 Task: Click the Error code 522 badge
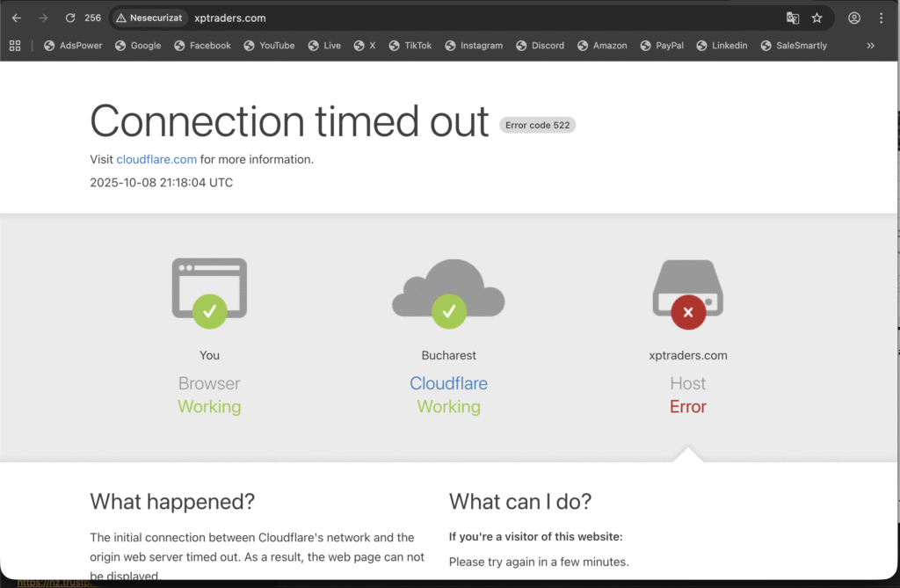click(x=537, y=125)
